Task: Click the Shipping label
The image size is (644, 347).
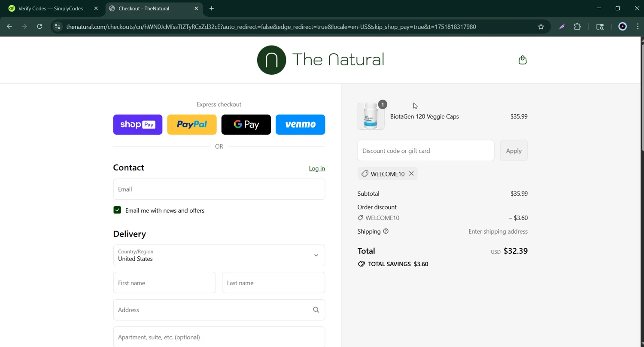Action: pyautogui.click(x=369, y=231)
